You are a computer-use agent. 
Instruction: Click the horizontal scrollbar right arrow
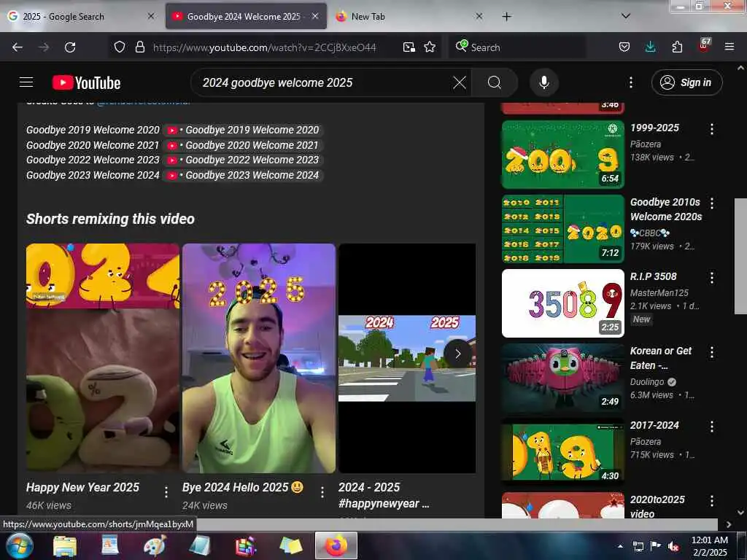[729, 524]
